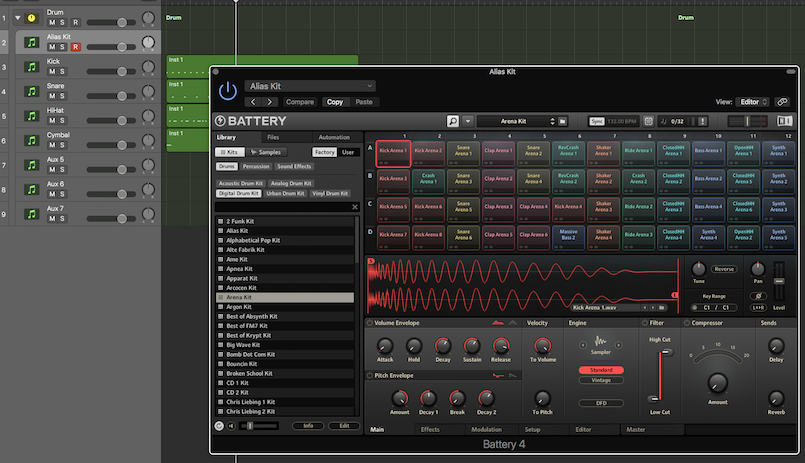805x463 pixels.
Task: Click the Paste button
Action: pyautogui.click(x=364, y=102)
